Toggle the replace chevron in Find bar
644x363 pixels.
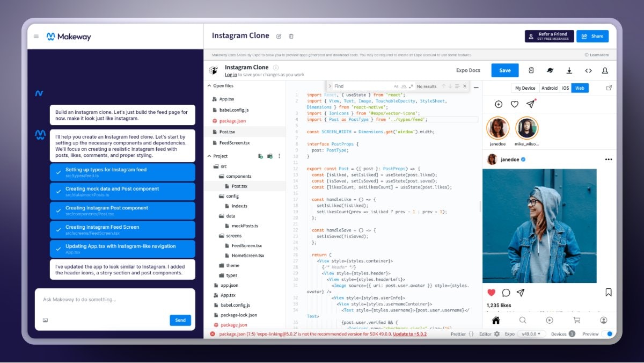330,86
